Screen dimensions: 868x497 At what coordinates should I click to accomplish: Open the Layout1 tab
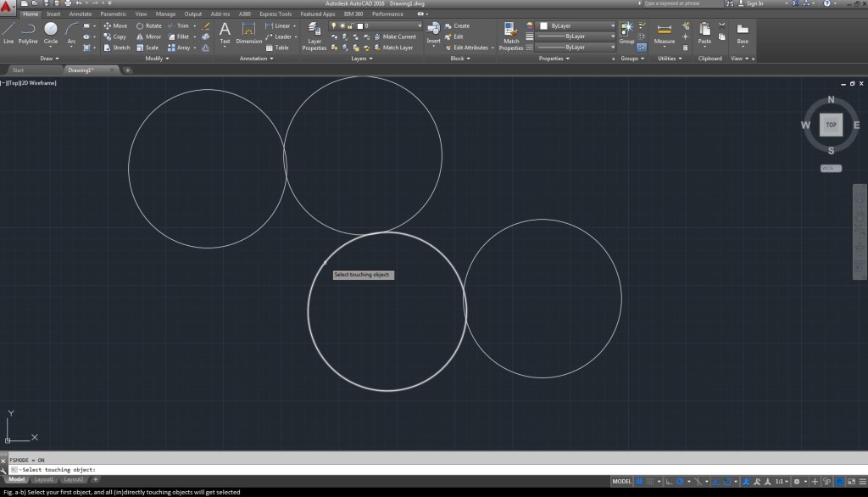tap(44, 480)
